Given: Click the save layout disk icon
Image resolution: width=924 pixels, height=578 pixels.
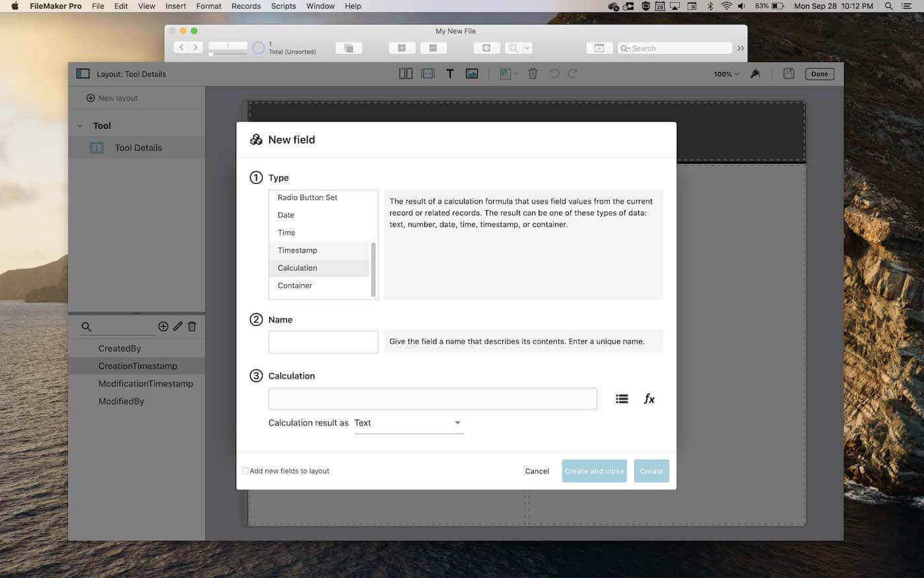Looking at the screenshot, I should pyautogui.click(x=789, y=74).
